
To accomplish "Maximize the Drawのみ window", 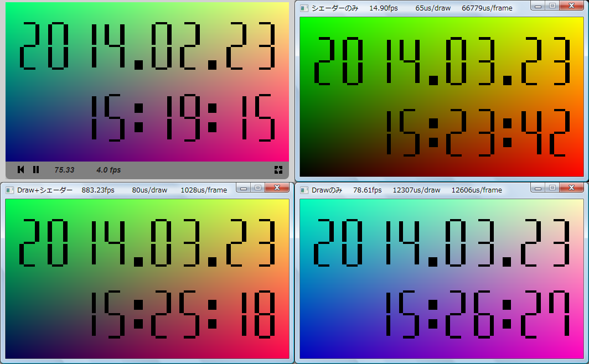I will 552,188.
